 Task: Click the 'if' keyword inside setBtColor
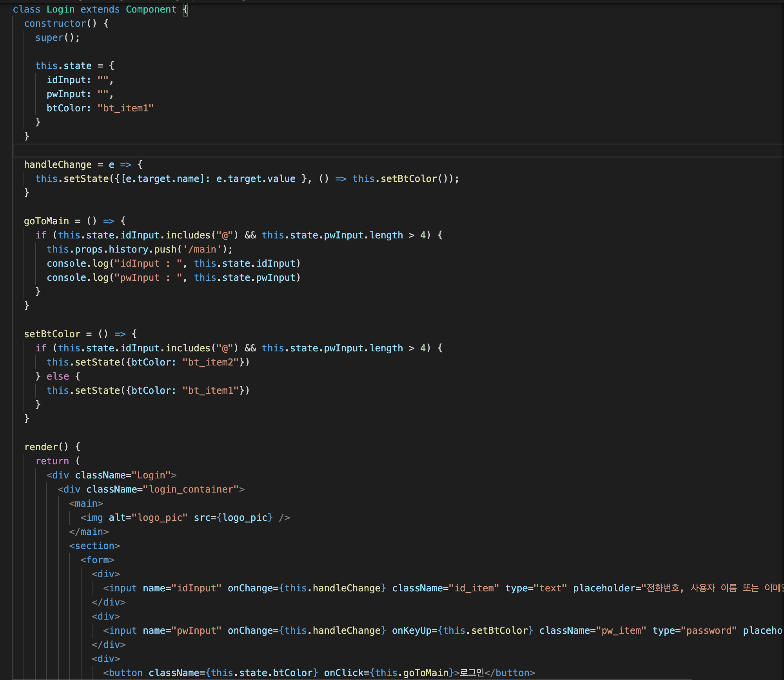(x=41, y=348)
